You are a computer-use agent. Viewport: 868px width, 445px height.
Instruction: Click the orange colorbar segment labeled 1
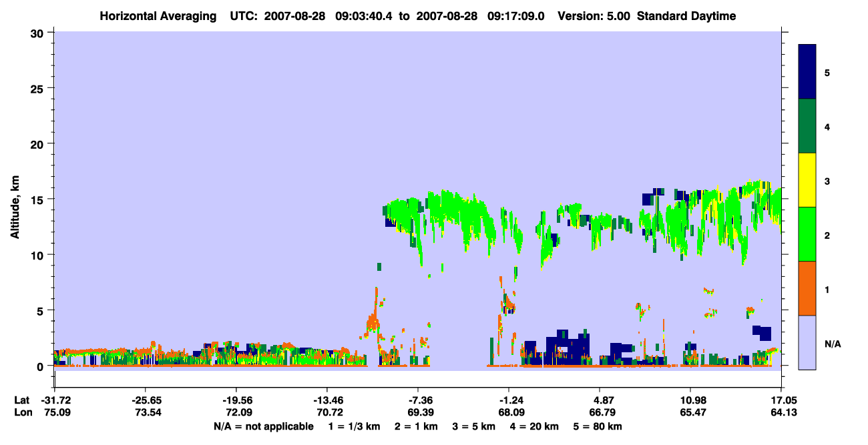click(807, 288)
